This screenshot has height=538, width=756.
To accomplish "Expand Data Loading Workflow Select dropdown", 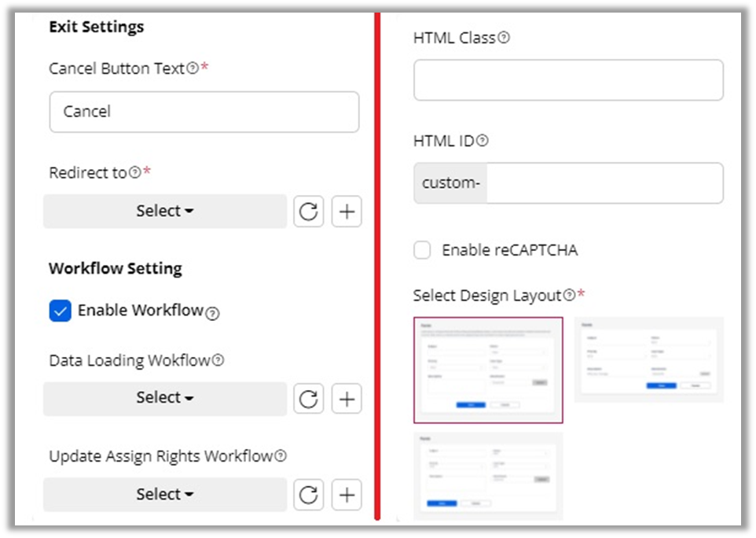I will click(x=165, y=399).
